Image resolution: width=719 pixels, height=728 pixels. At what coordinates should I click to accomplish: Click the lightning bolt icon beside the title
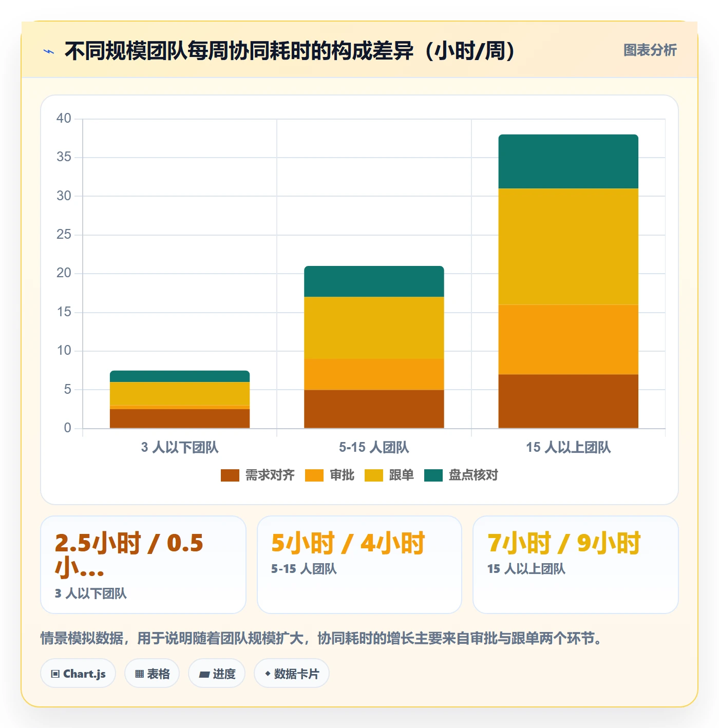point(49,51)
